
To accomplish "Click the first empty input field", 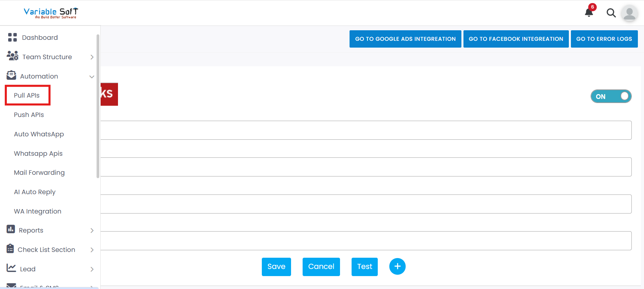I will pyautogui.click(x=366, y=130).
